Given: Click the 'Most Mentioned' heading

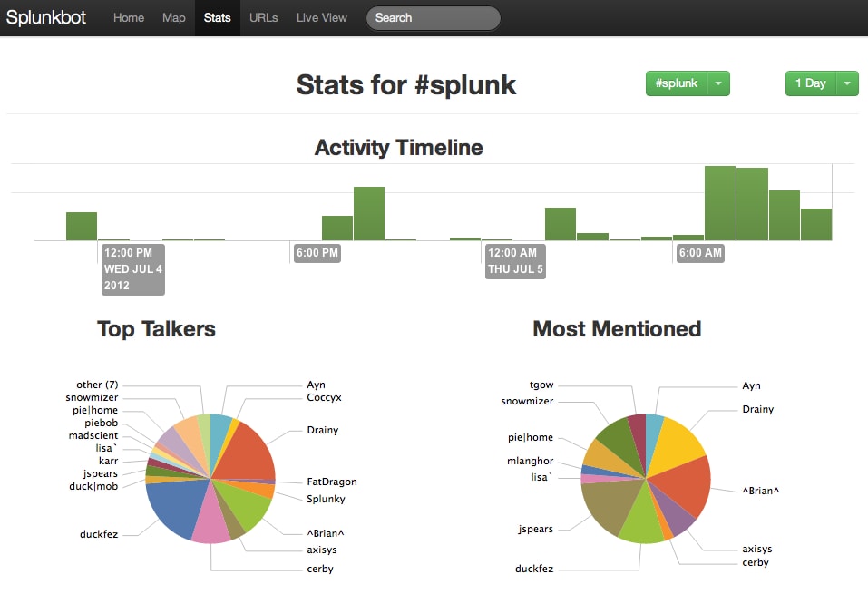Looking at the screenshot, I should click(x=617, y=329).
